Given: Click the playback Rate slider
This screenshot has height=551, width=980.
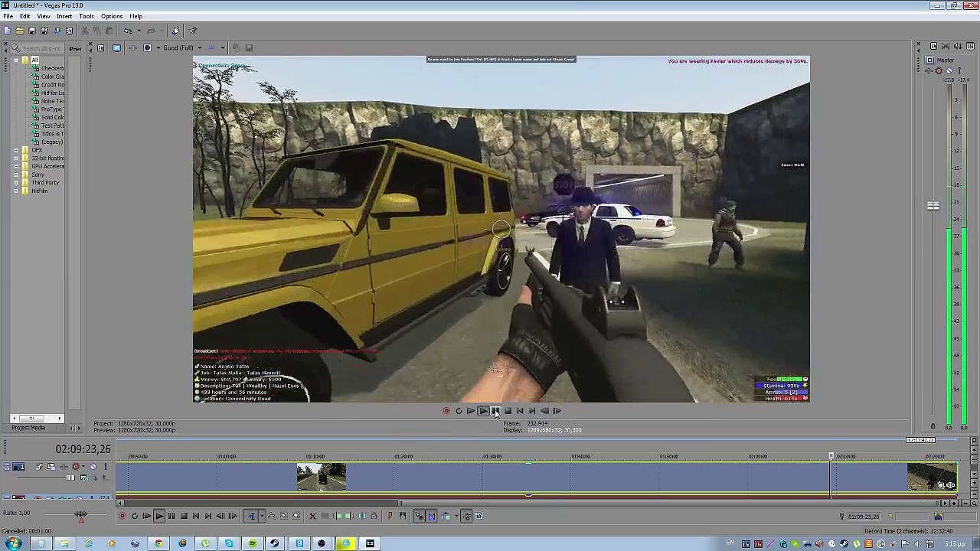Looking at the screenshot, I should (80, 515).
